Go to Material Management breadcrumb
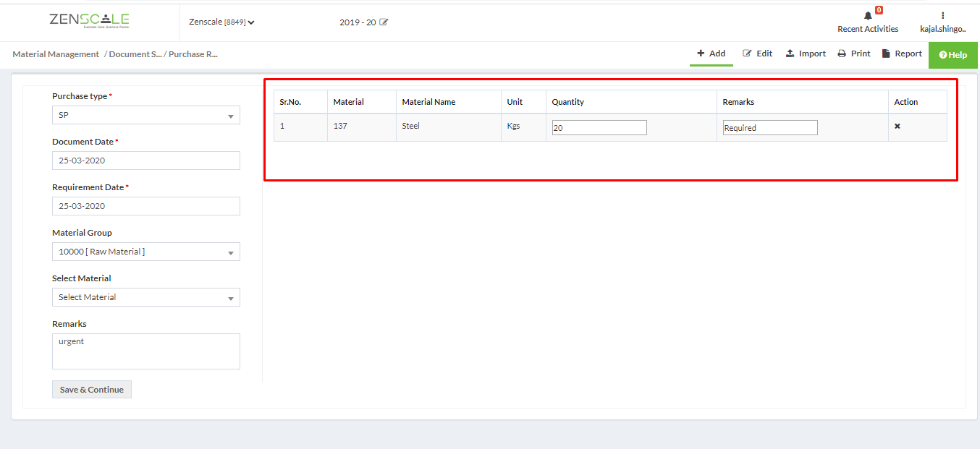The image size is (980, 449). 56,54
